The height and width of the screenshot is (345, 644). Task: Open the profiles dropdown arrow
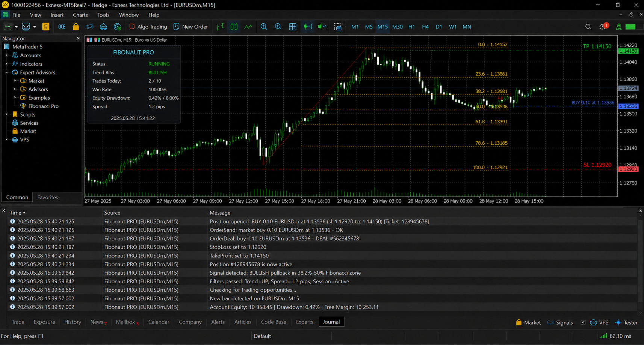pos(35,27)
